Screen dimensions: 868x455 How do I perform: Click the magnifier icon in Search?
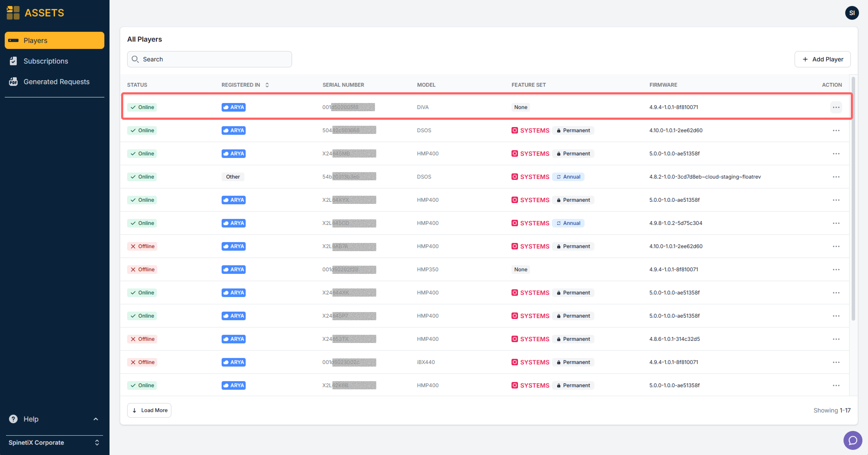coord(135,59)
